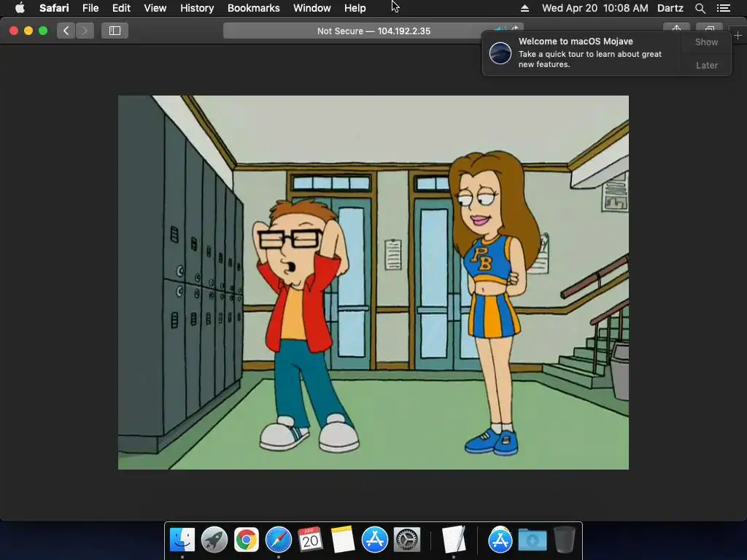Launch Google Chrome from the Dock
The image size is (747, 560).
pos(247,540)
